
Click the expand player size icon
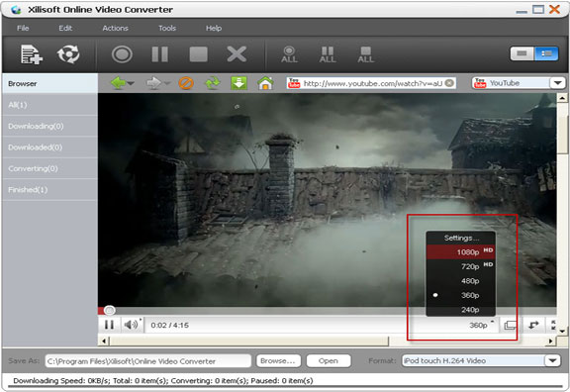(533, 325)
